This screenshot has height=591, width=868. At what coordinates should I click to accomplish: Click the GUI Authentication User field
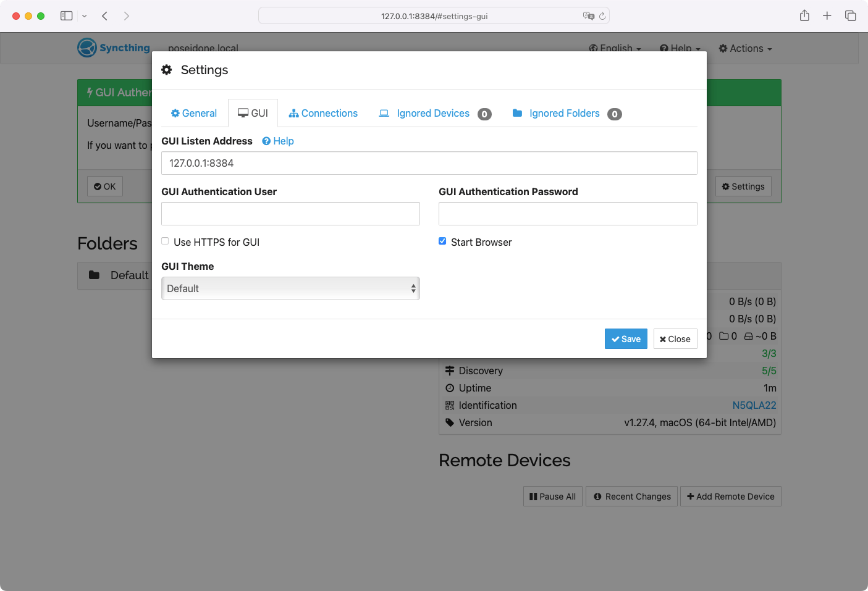point(290,214)
